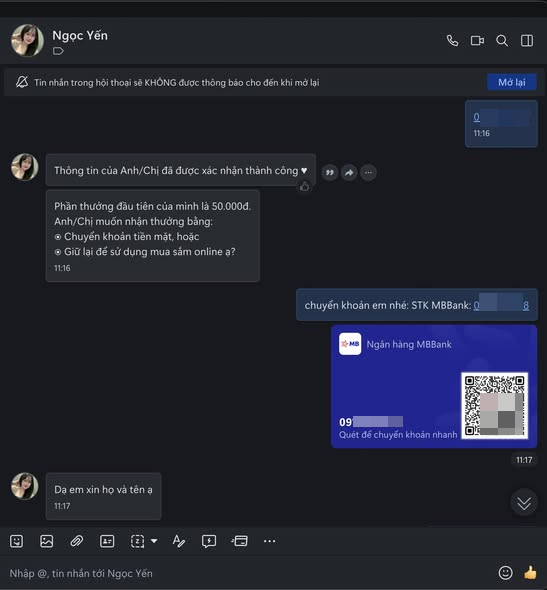
Task: Jump to latest messages with down arrows
Action: coord(524,502)
